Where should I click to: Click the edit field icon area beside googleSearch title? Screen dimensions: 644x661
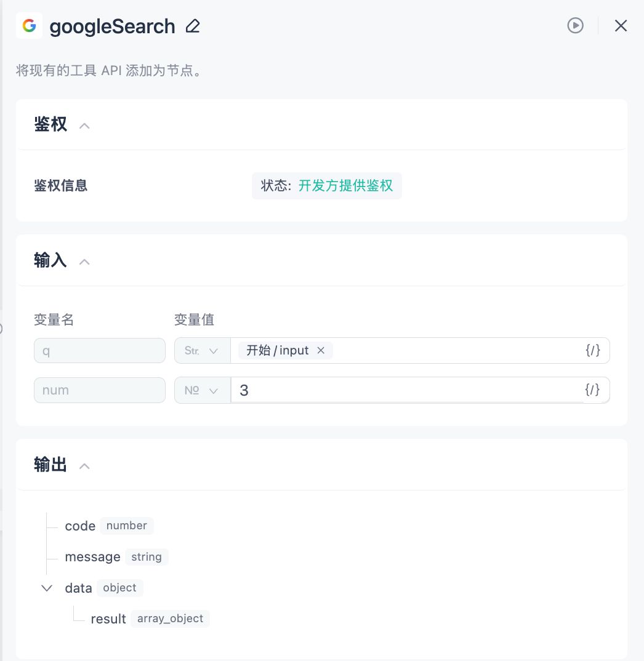tap(193, 26)
